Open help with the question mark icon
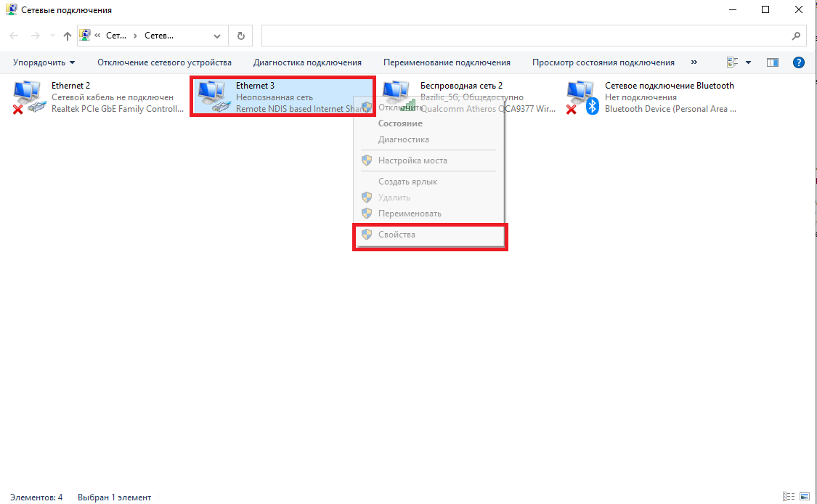Screen dimensions: 817x504 point(799,62)
